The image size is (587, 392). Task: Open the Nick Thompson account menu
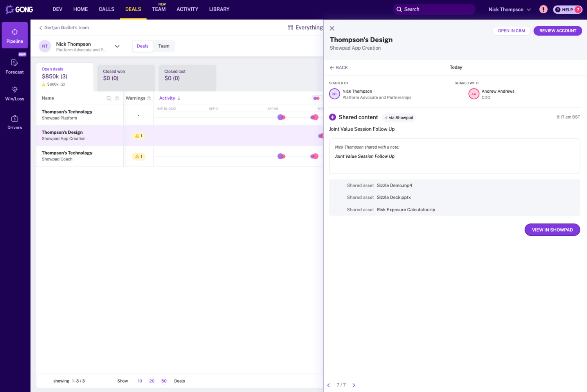coord(510,9)
